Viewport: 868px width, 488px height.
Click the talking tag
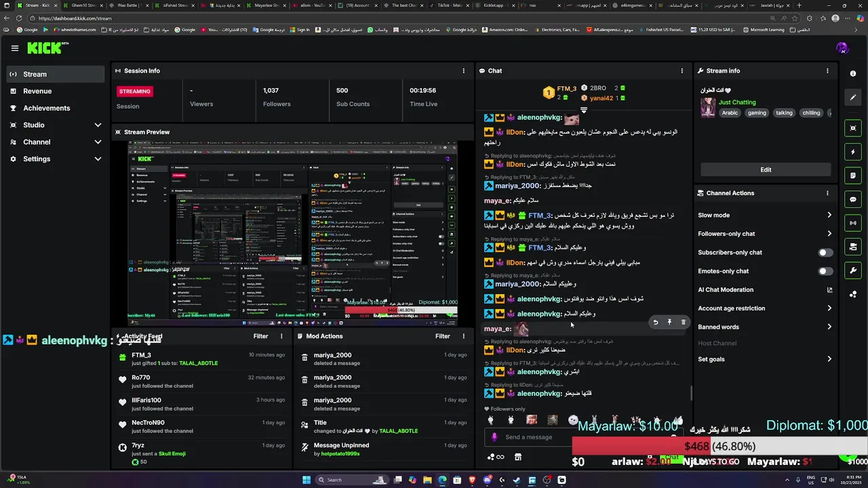(784, 113)
